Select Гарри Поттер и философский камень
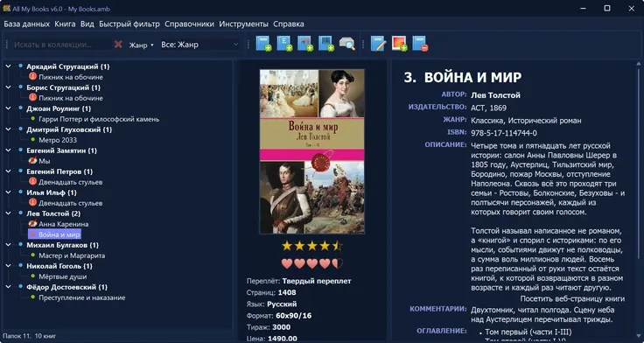The height and width of the screenshot is (343, 644). click(99, 119)
